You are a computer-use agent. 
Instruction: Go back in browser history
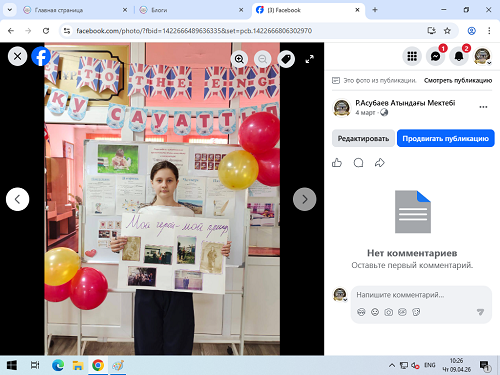11,31
